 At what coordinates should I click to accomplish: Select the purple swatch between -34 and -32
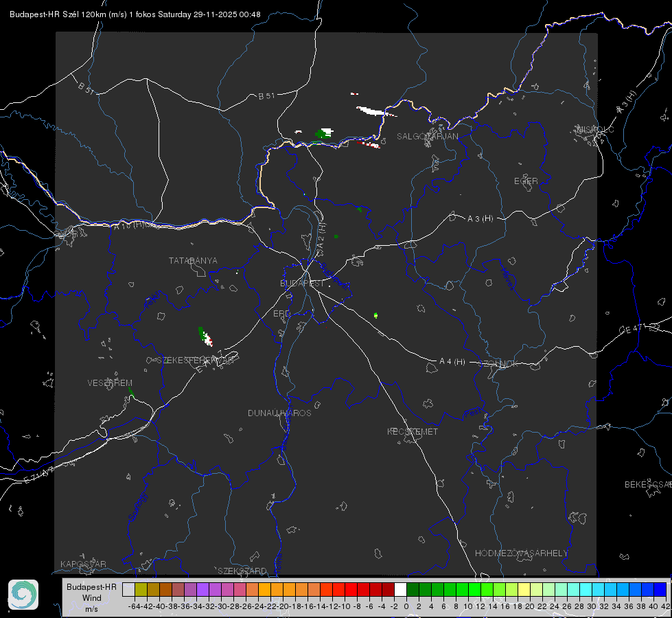[202, 589]
